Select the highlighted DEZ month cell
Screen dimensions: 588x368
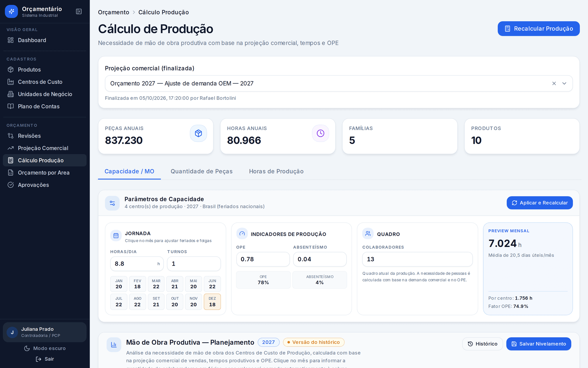[x=212, y=302]
